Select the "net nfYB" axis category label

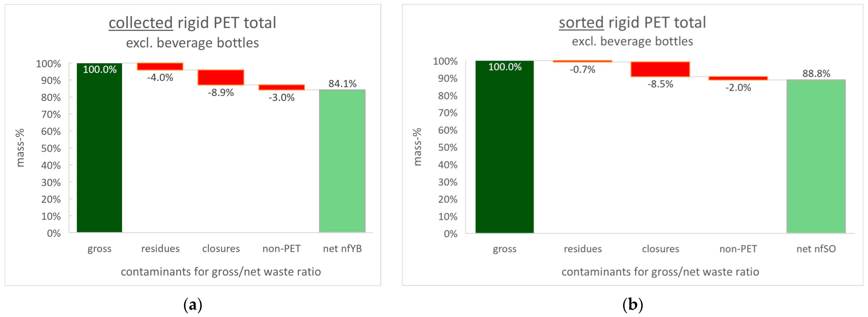coord(342,249)
